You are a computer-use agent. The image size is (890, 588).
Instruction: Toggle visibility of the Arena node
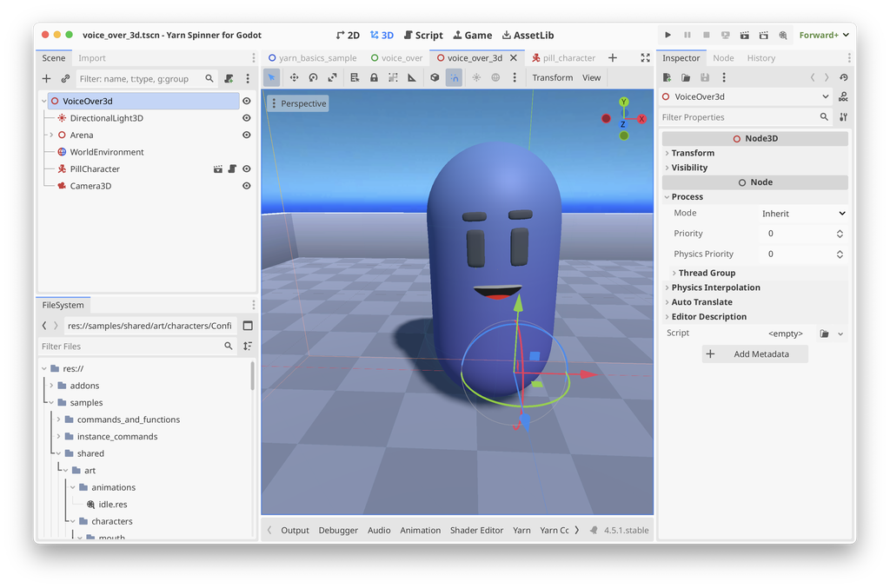[x=247, y=135]
